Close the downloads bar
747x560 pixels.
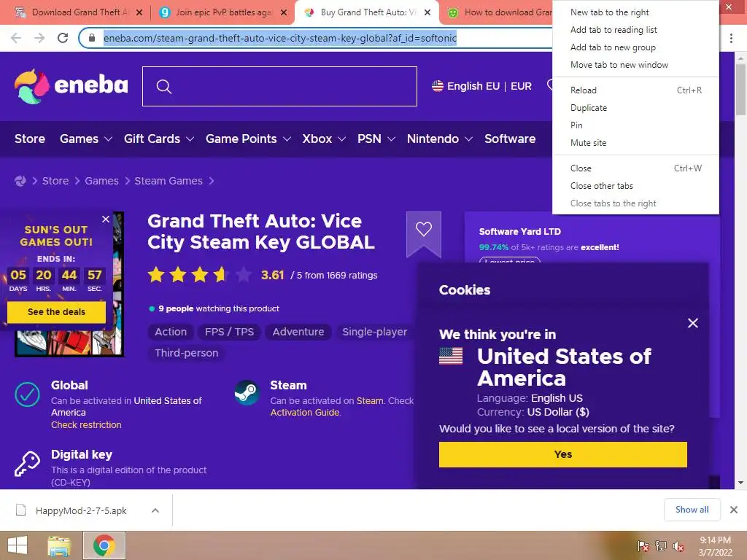(x=734, y=510)
